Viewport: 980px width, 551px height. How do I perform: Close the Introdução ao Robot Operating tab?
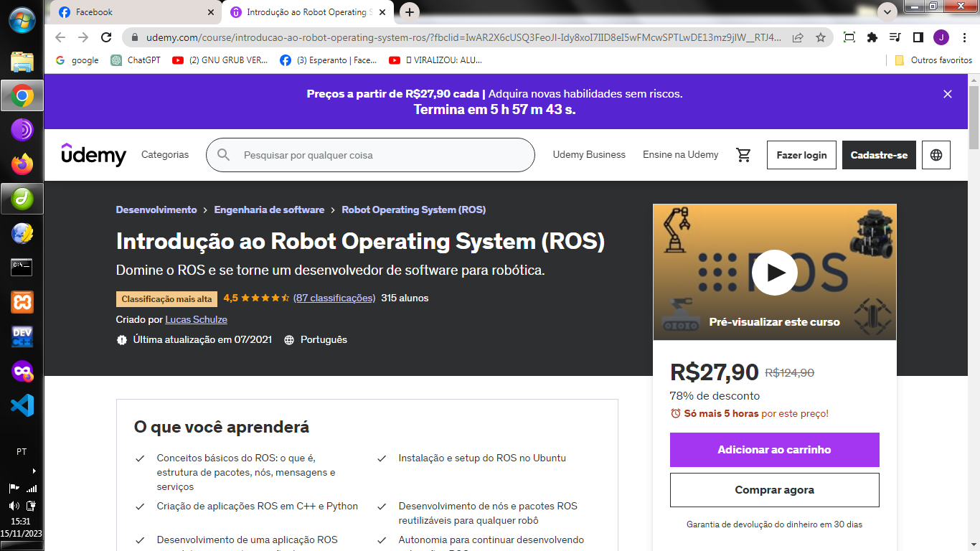pyautogui.click(x=382, y=12)
